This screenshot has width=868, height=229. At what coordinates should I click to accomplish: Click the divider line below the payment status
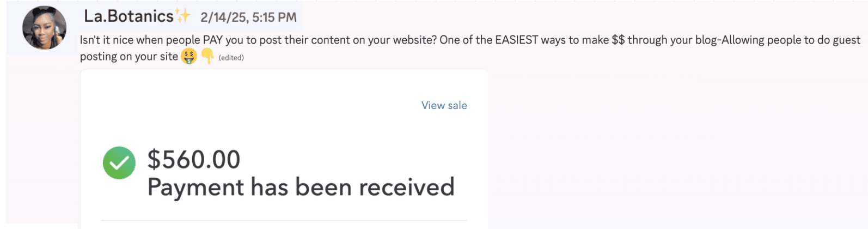pyautogui.click(x=284, y=221)
